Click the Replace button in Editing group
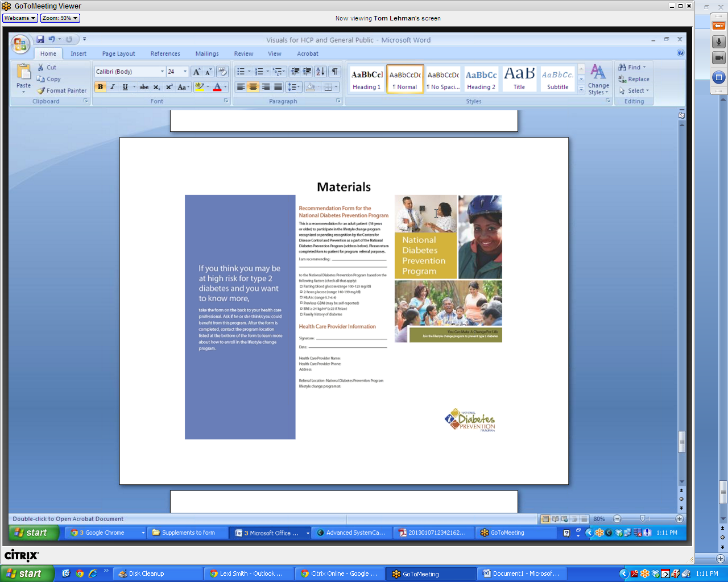 point(634,80)
